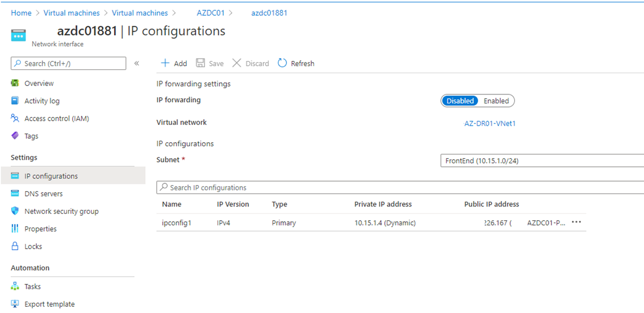Viewport: 644px width, 313px height.
Task: Click the IPv4 cell in ipconfig1 row
Action: pos(224,223)
